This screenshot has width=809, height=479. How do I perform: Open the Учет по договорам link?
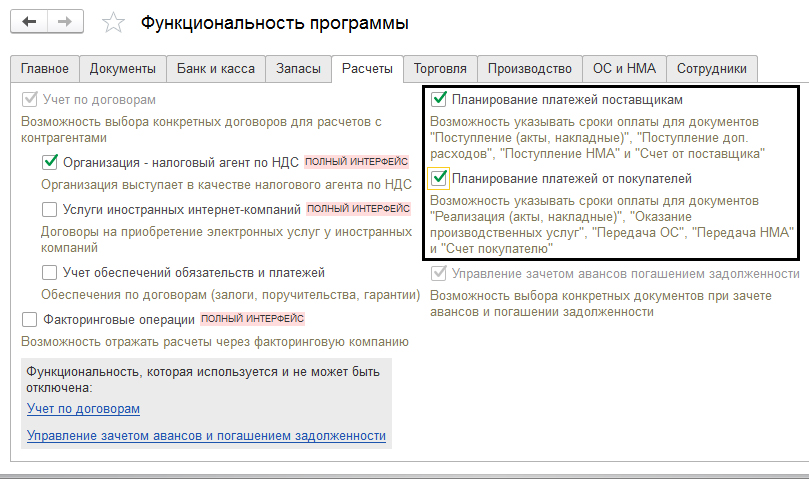point(83,409)
